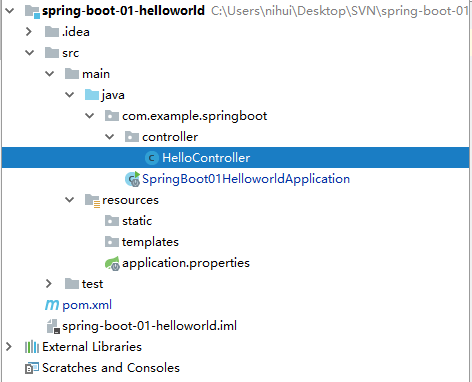Collapse the src folder
This screenshot has width=472, height=382.
click(x=30, y=53)
